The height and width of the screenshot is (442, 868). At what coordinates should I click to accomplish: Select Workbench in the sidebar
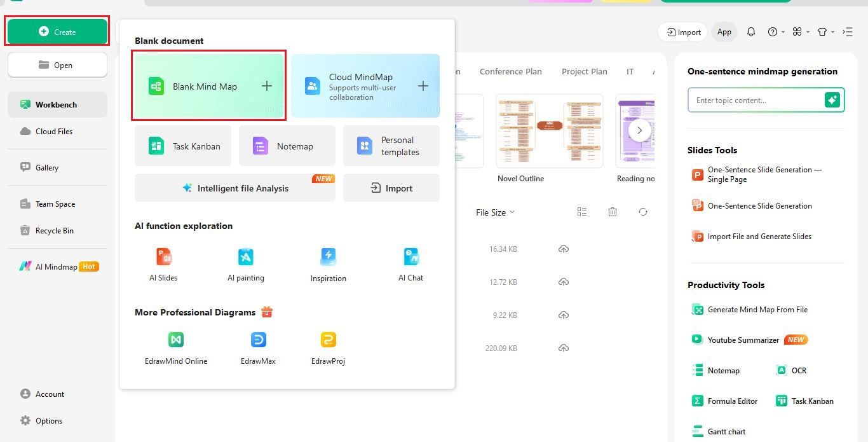pos(57,104)
